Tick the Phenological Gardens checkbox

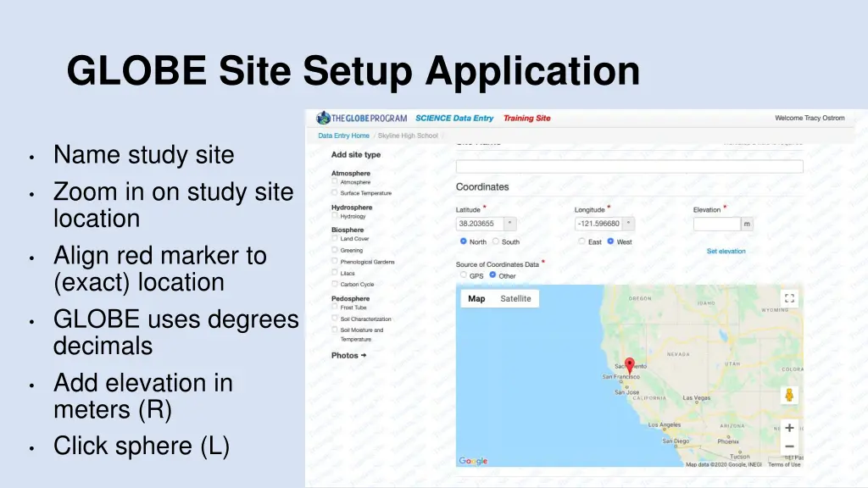334,261
